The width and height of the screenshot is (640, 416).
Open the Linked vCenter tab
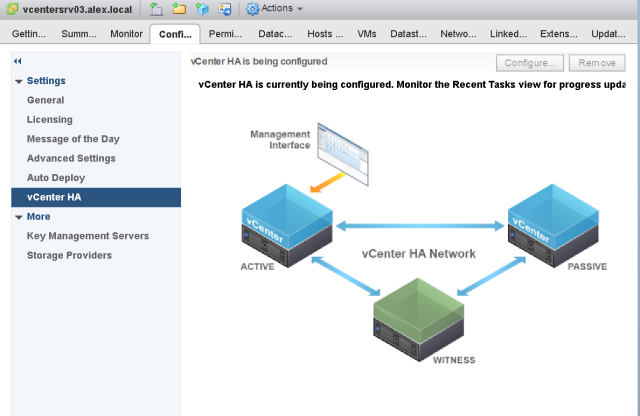(508, 34)
